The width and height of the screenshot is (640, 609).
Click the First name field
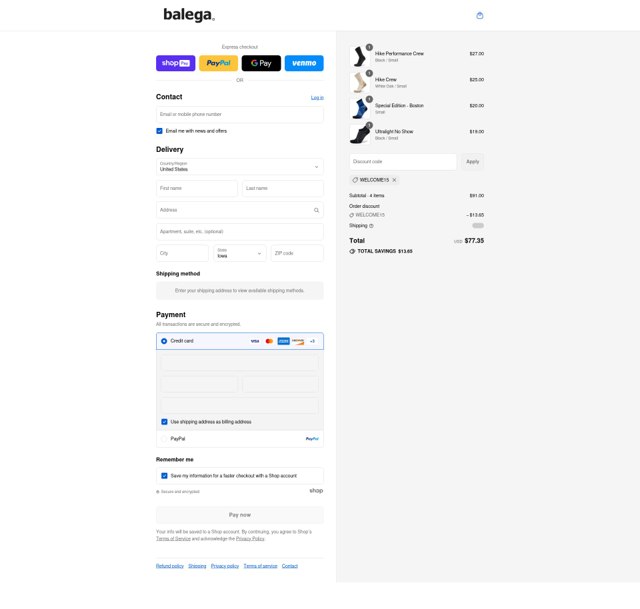[197, 189]
